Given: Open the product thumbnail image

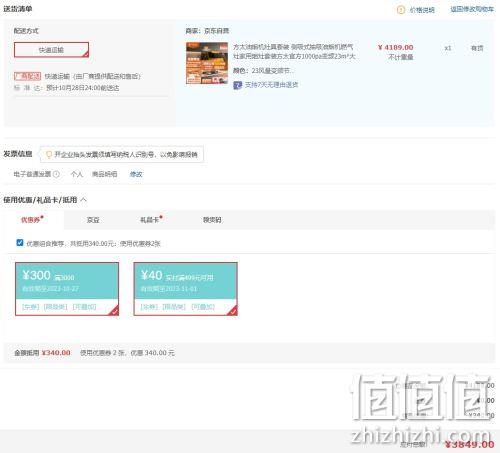Looking at the screenshot, I should (x=207, y=63).
